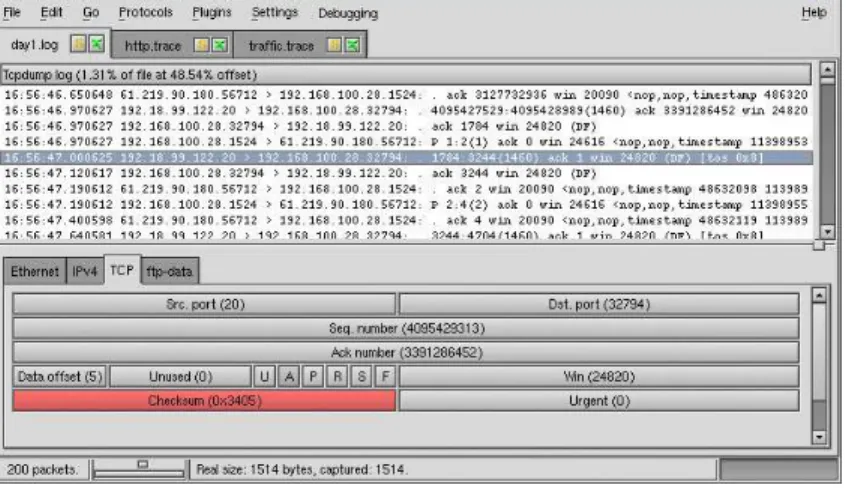
Task: Toggle the P (push) TCP flag
Action: [x=313, y=377]
